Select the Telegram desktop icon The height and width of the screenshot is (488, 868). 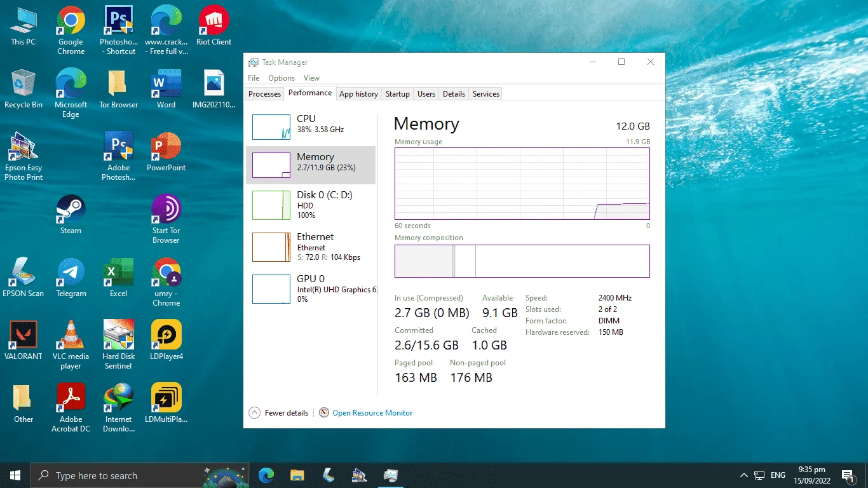click(71, 278)
